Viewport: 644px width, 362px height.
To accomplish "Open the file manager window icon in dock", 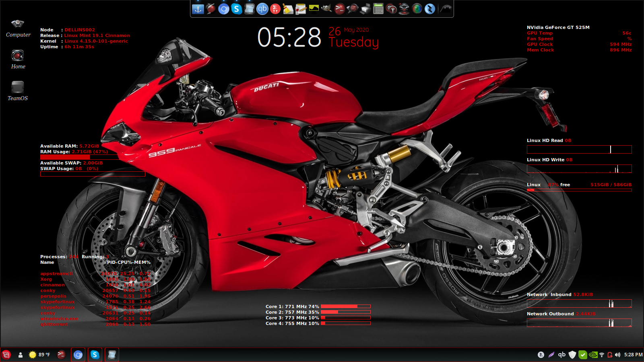I will (x=249, y=9).
